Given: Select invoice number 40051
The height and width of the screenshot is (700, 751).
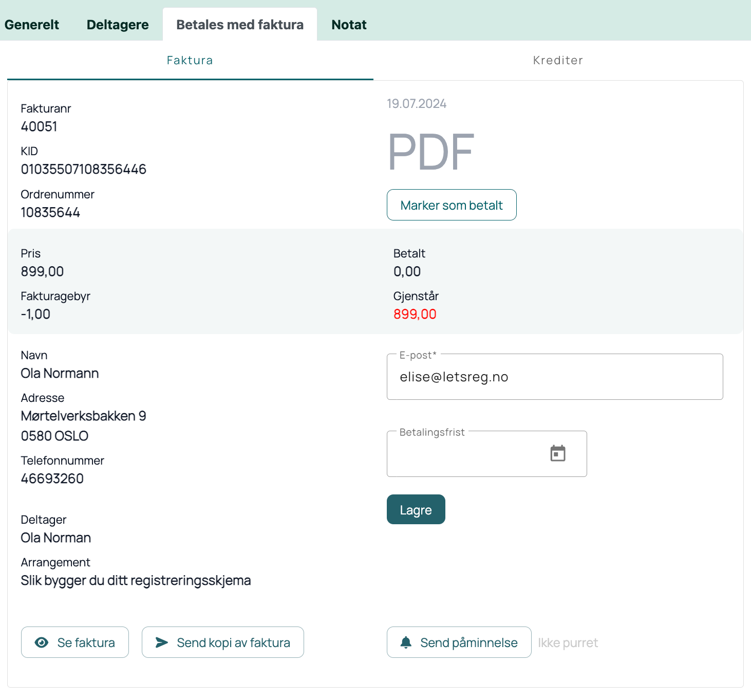Looking at the screenshot, I should [39, 126].
